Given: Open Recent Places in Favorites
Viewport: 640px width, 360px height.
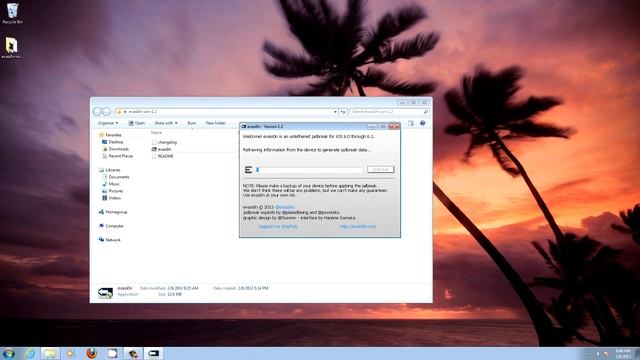Looking at the screenshot, I should [x=118, y=156].
